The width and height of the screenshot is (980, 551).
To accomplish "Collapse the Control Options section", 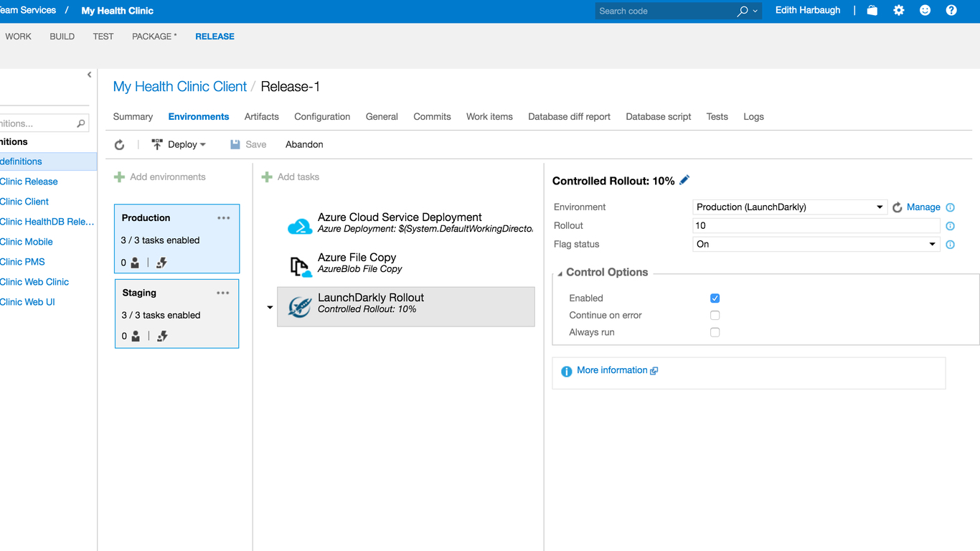I will pyautogui.click(x=560, y=273).
